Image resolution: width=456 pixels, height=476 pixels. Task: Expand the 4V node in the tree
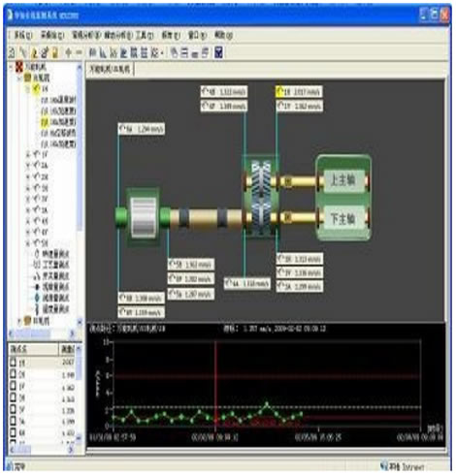tap(28, 232)
